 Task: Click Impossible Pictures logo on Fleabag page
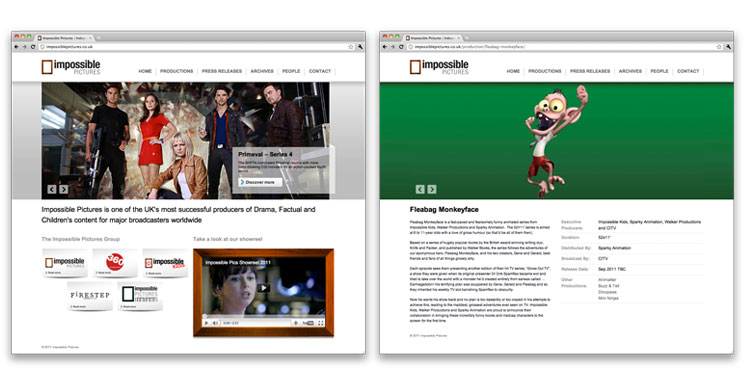(439, 67)
